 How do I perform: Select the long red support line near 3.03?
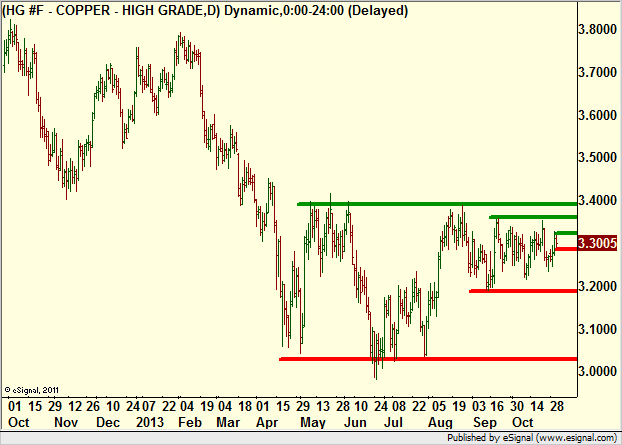pyautogui.click(x=428, y=359)
